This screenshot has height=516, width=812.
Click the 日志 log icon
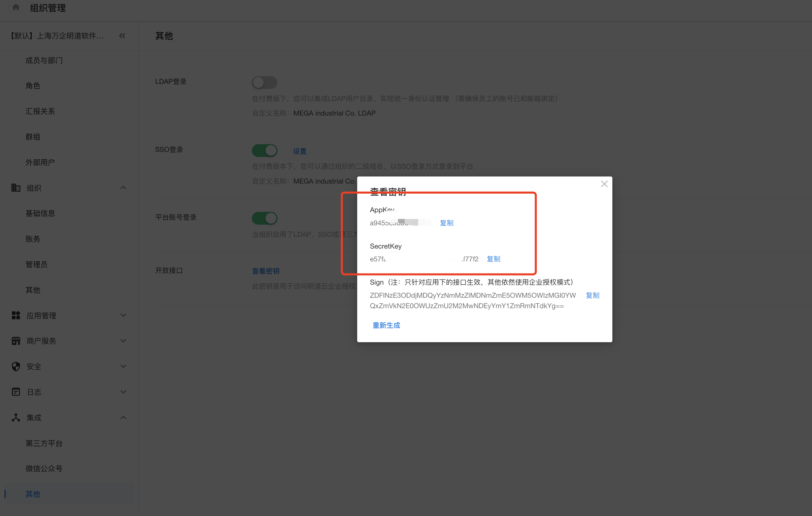(x=16, y=392)
